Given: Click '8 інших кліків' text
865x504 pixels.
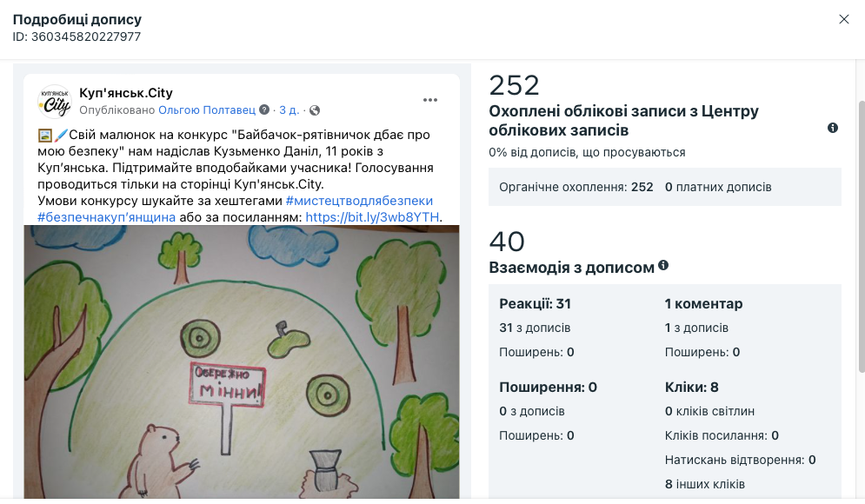Looking at the screenshot, I should (704, 484).
